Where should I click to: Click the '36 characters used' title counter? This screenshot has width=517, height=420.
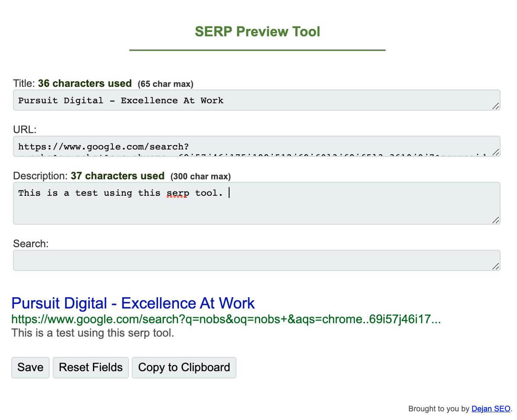click(85, 83)
